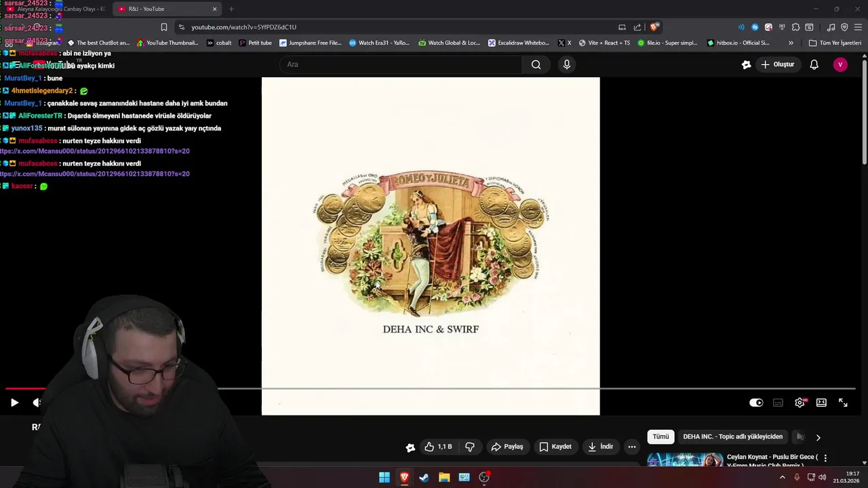
Task: Click the Paylaş share button
Action: click(507, 447)
